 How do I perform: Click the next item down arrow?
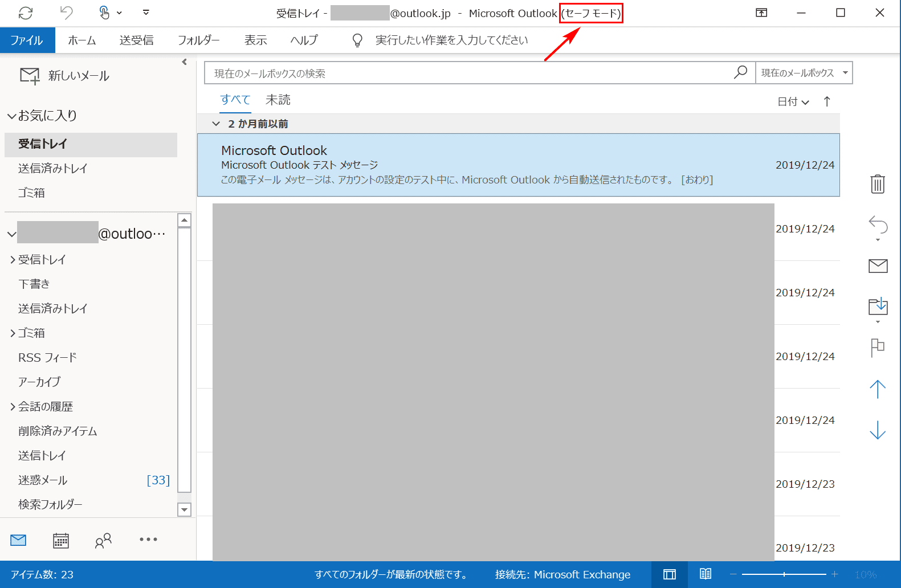(x=878, y=430)
